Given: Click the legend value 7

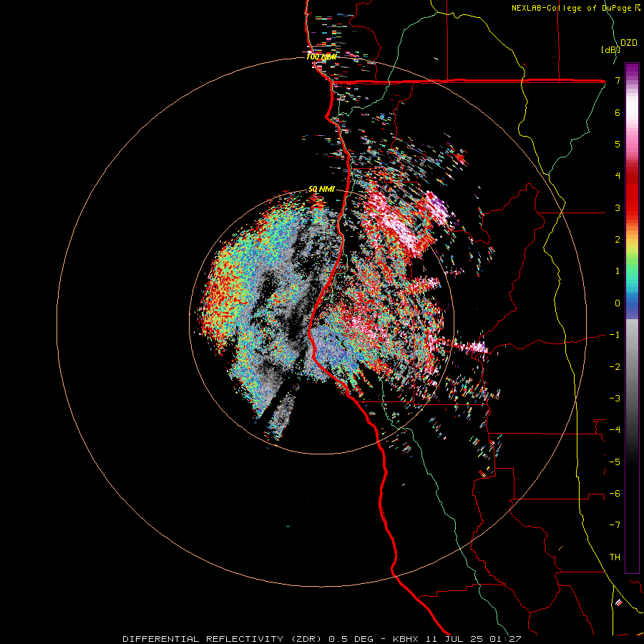Looking at the screenshot, I should click(618, 81).
